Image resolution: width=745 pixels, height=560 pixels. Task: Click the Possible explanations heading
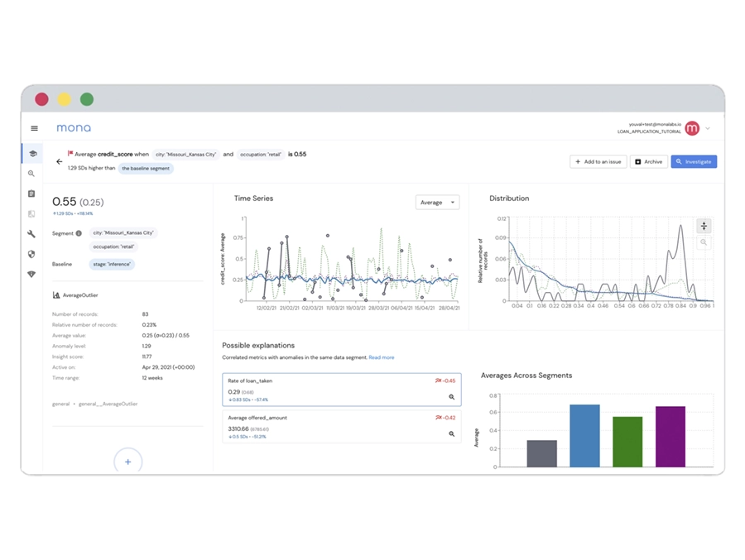point(258,345)
